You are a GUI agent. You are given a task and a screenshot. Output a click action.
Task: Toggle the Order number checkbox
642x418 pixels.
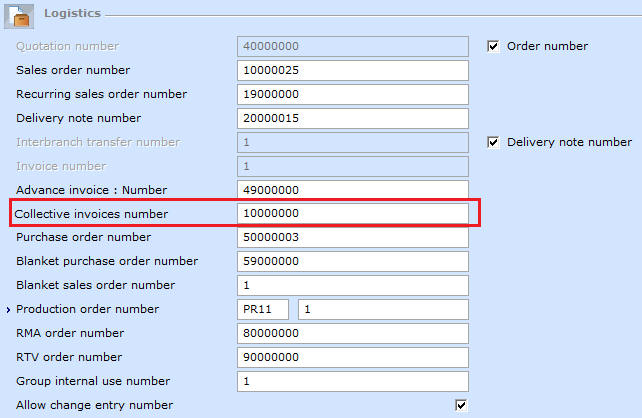[493, 46]
